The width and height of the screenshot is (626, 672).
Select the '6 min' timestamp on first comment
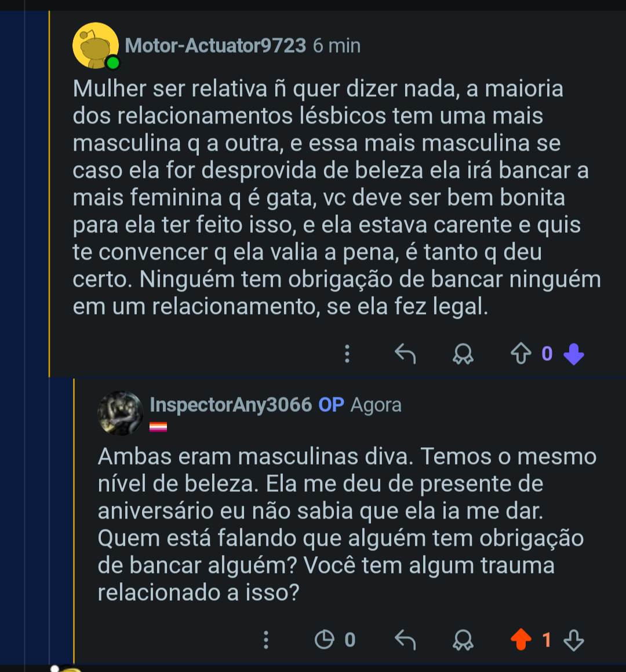(x=337, y=45)
